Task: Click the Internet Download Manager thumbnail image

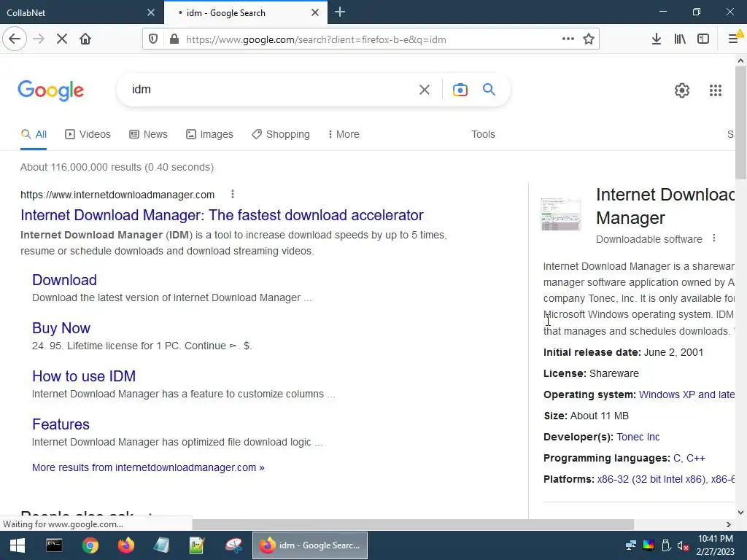Action: coord(561,214)
